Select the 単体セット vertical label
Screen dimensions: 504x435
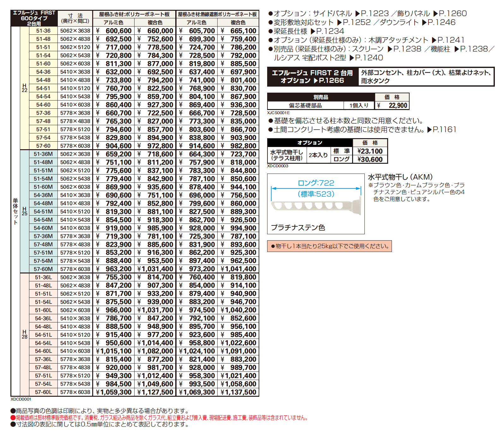(15, 211)
